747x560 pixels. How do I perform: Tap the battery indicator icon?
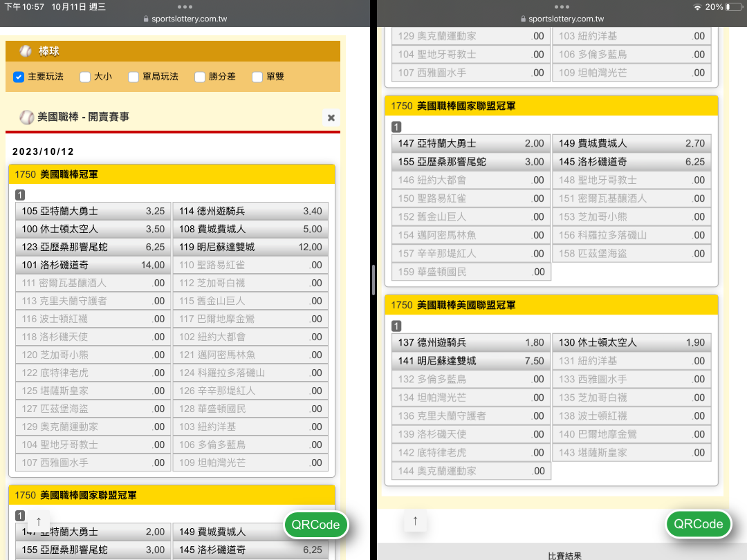tap(734, 7)
